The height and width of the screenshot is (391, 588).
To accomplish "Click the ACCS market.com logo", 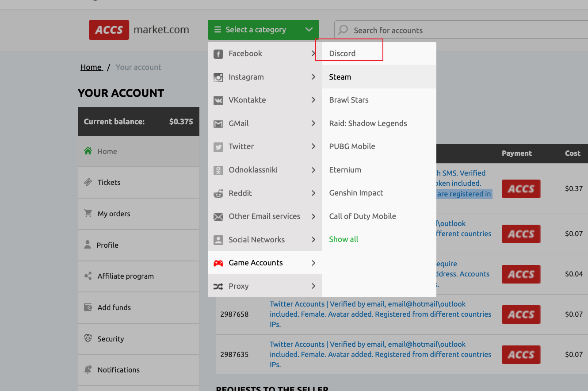I will (x=139, y=30).
